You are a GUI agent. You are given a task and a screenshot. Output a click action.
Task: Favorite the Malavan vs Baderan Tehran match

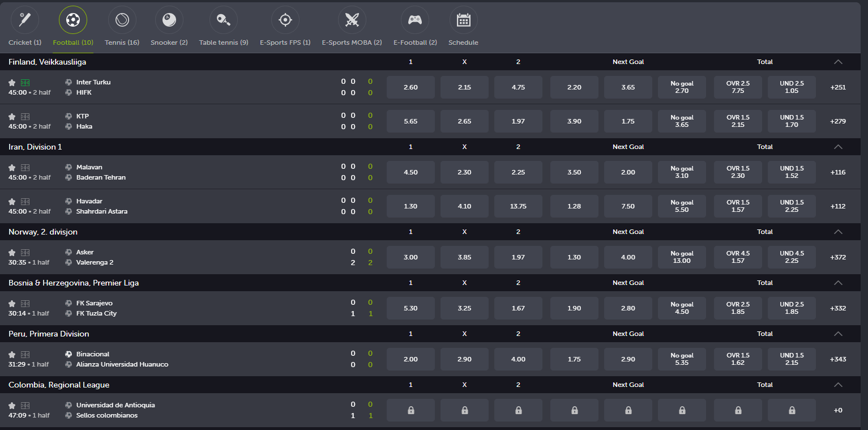(x=12, y=168)
